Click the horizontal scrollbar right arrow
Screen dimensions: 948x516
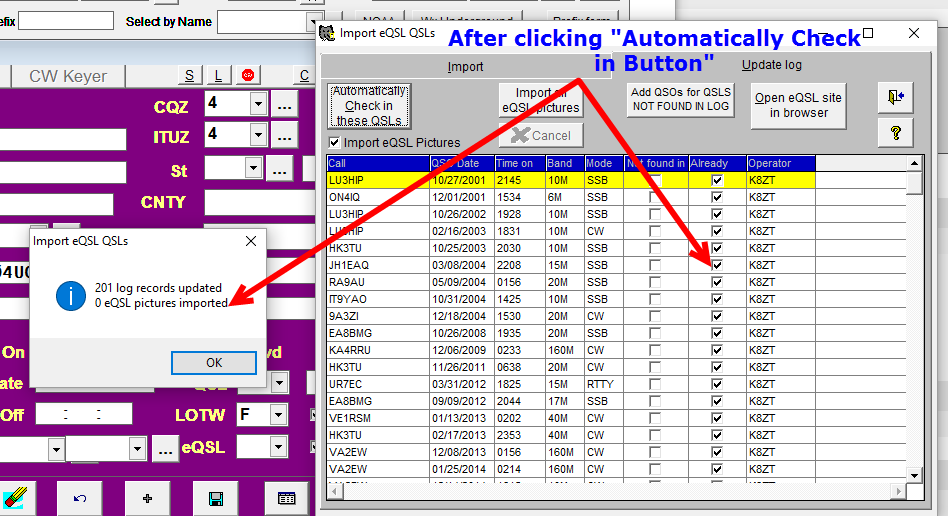pyautogui.click(x=898, y=491)
